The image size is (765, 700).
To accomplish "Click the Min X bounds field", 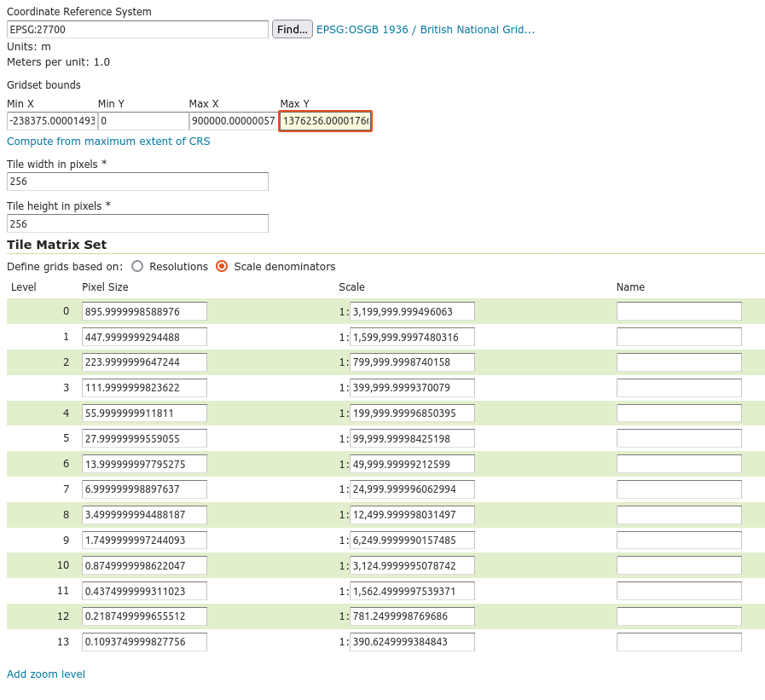I will 52,121.
